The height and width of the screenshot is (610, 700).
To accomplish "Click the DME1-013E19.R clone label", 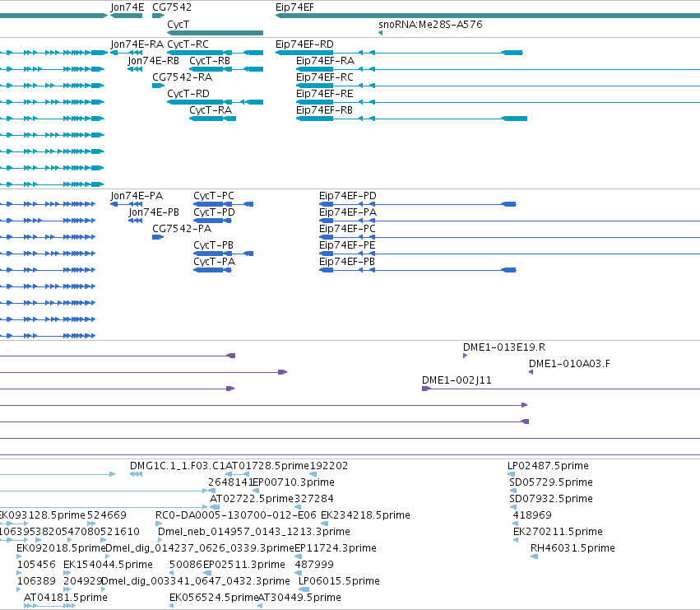I will 504,347.
